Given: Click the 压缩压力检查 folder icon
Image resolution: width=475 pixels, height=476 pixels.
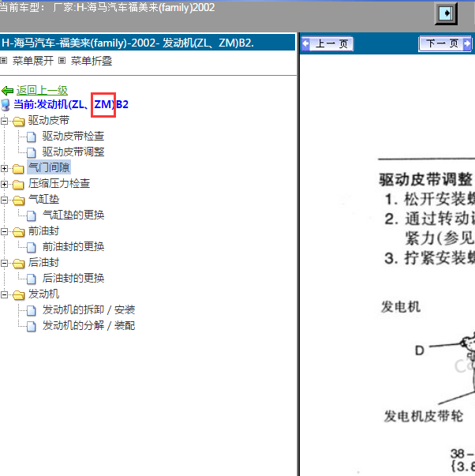Looking at the screenshot, I should pyautogui.click(x=18, y=185).
